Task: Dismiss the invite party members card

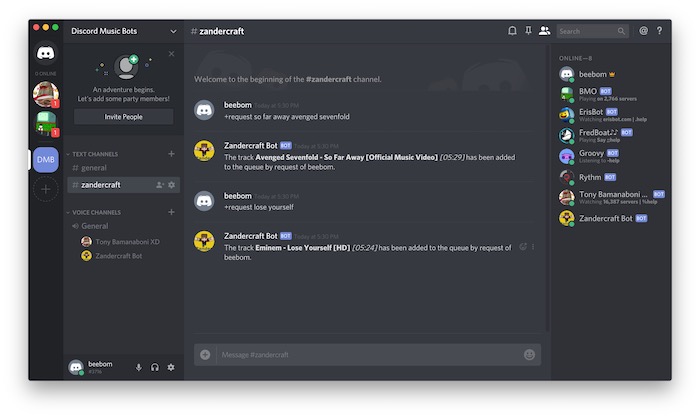Action: [171, 54]
